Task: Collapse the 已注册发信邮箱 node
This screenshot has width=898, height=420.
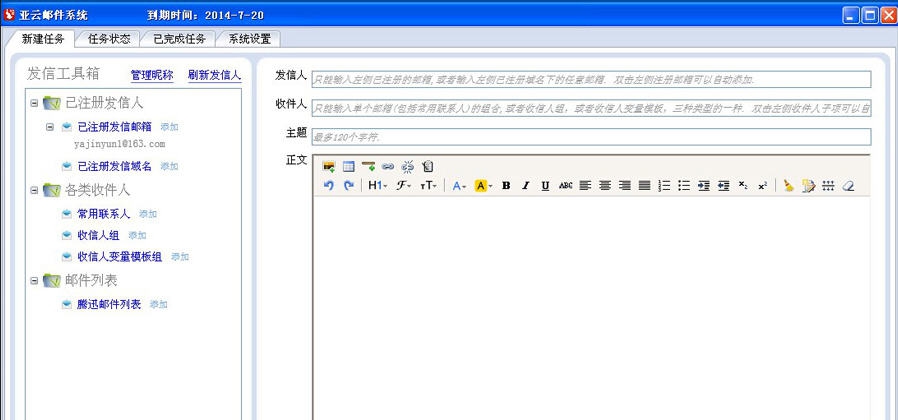Action: [50, 127]
